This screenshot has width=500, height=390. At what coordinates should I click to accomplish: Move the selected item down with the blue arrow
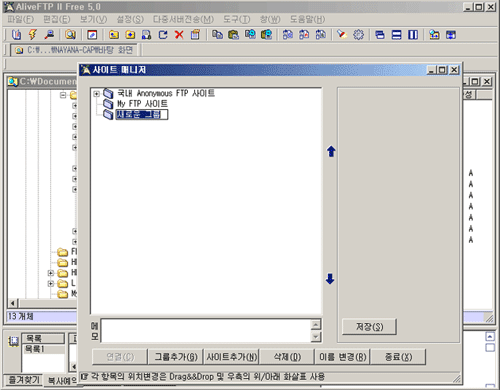coord(330,279)
